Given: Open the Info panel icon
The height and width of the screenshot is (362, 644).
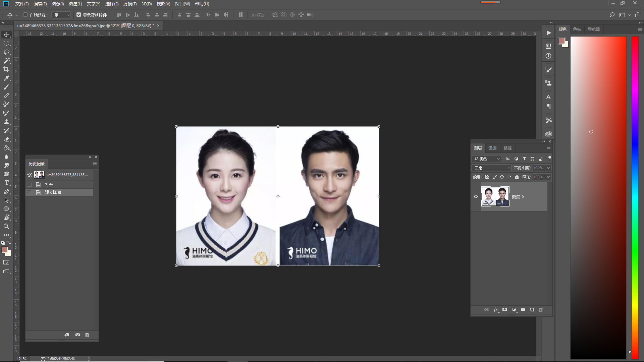Looking at the screenshot, I should (x=548, y=56).
